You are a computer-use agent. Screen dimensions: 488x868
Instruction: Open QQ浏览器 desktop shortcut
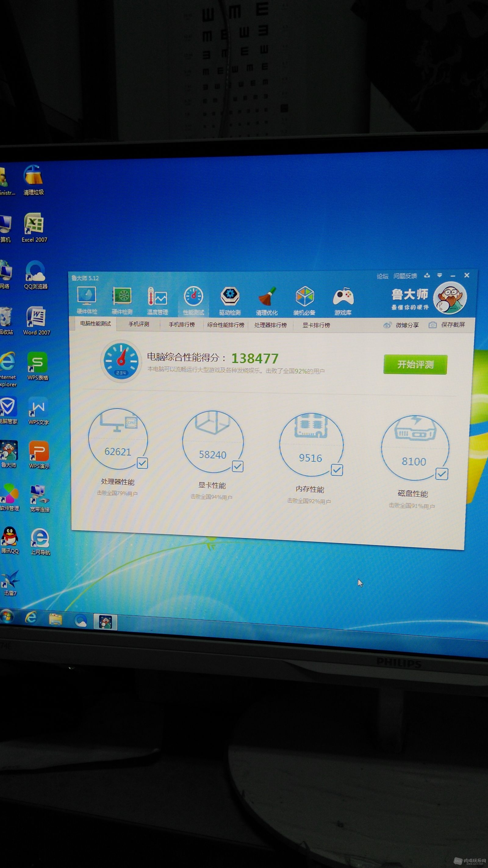[x=35, y=274]
